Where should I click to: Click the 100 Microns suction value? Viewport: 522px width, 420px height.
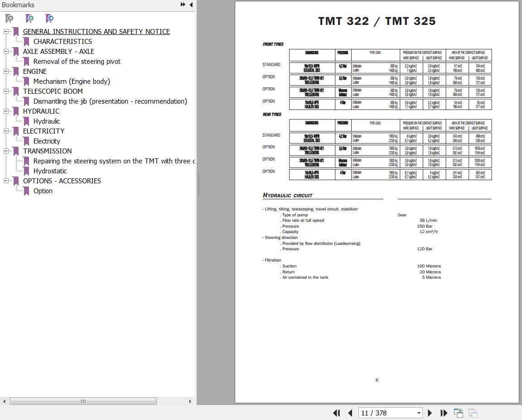(x=429, y=266)
